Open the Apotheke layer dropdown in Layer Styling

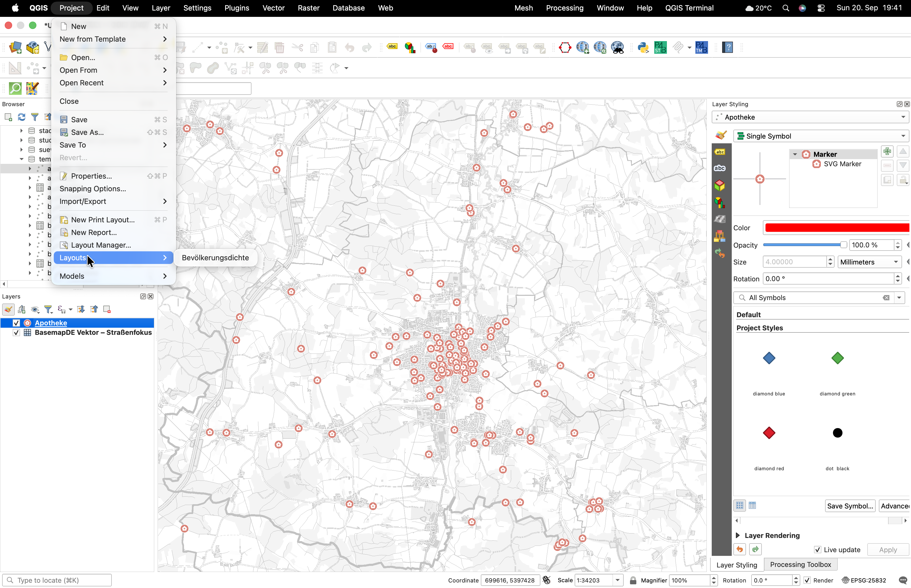coord(810,117)
